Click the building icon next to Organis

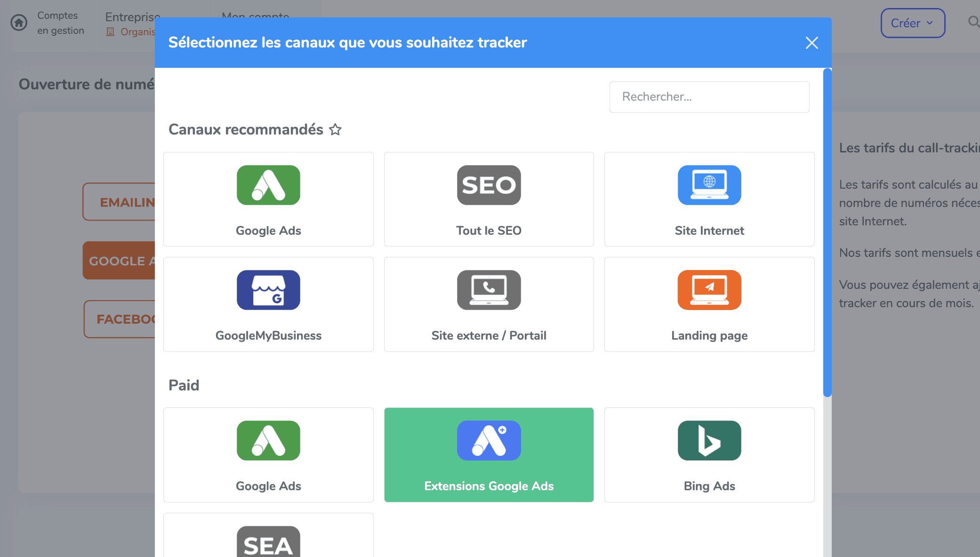(111, 32)
